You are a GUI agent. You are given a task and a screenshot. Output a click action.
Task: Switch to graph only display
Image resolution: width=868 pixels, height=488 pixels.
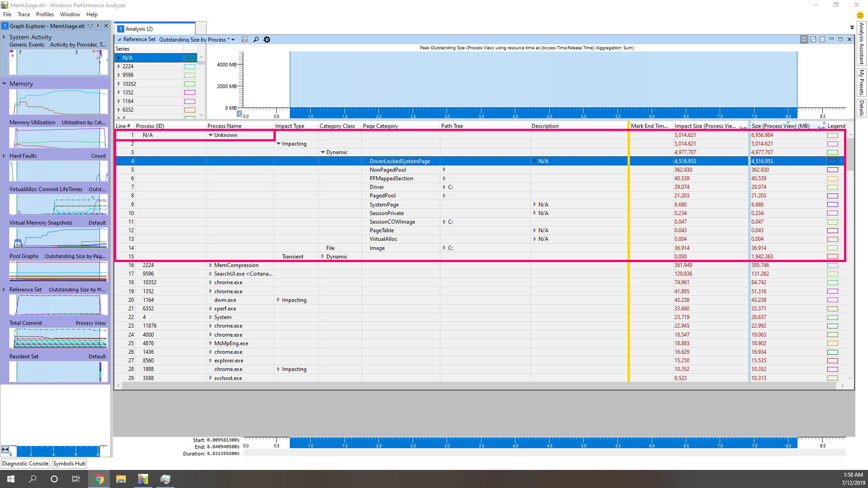coord(813,39)
